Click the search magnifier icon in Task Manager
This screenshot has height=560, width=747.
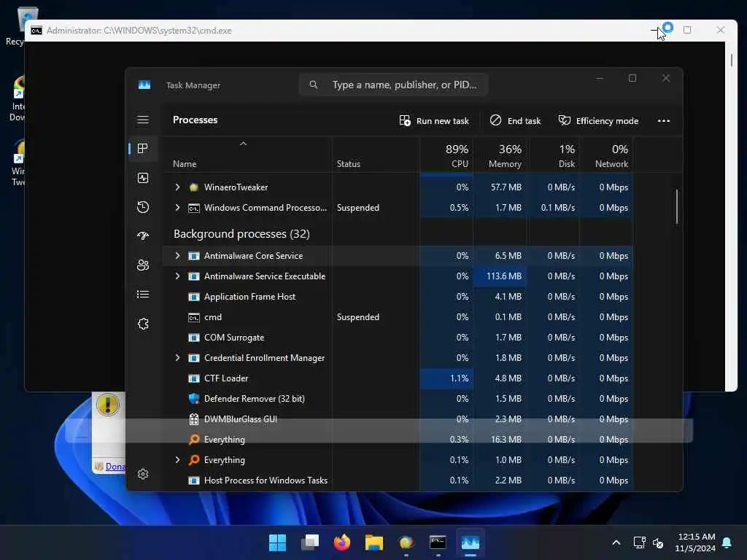[313, 85]
